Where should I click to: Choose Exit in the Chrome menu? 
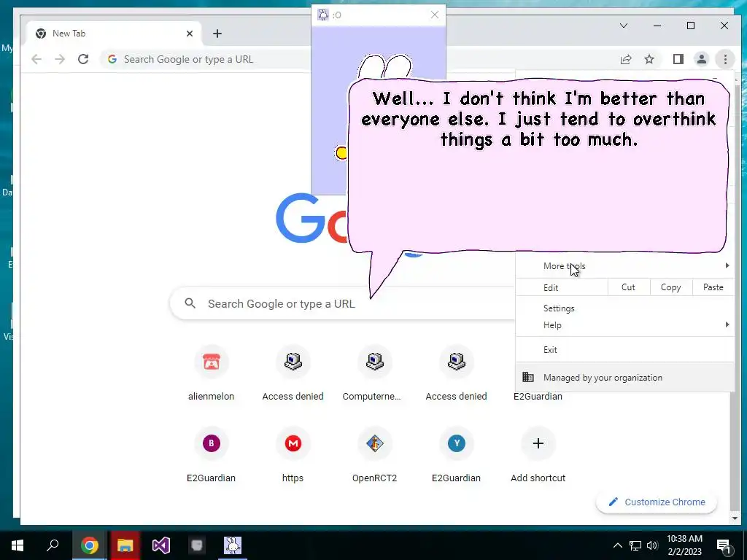625,349
